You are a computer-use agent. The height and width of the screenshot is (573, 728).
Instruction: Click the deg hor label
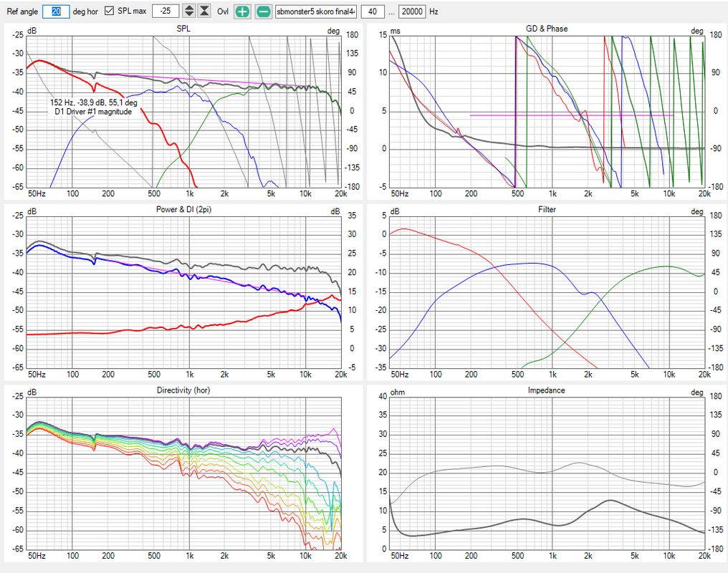click(x=85, y=11)
